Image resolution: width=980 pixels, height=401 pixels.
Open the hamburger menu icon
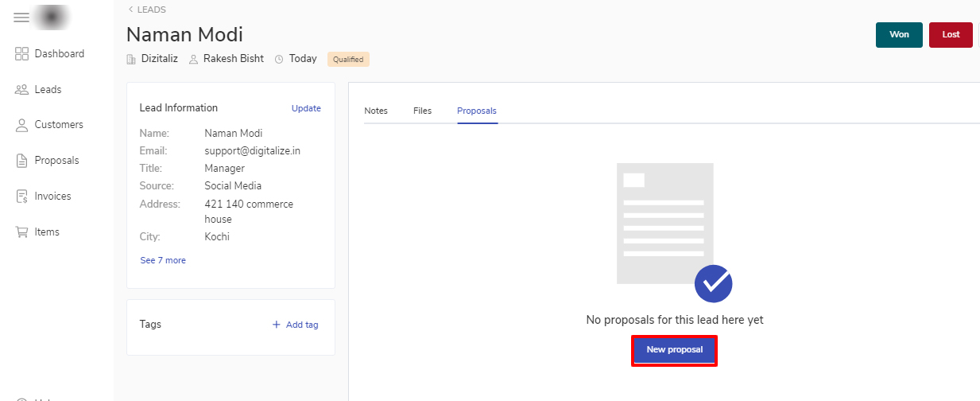click(x=21, y=18)
